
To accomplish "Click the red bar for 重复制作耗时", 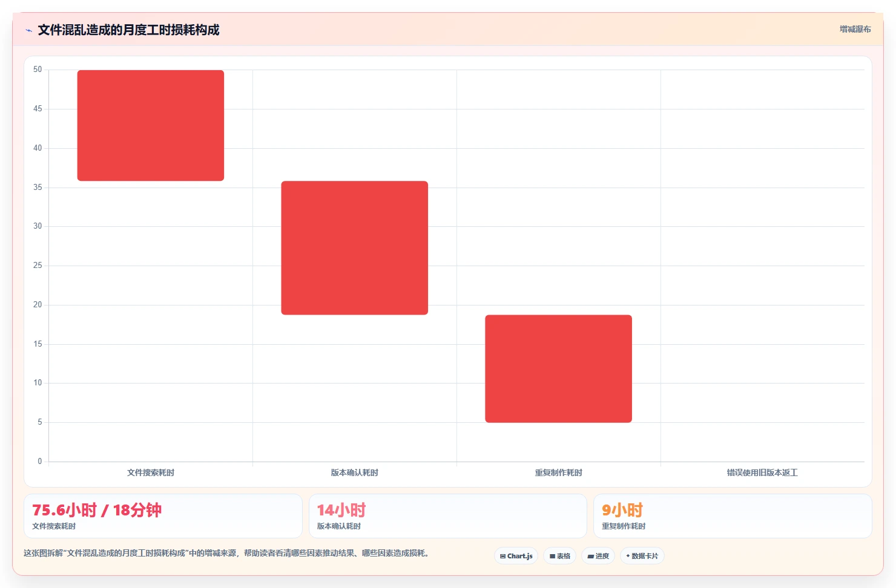I will 559,368.
